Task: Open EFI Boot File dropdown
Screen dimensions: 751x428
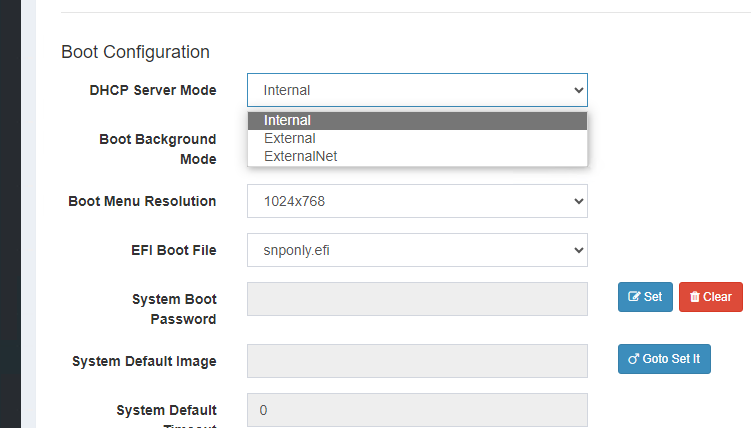Action: [x=417, y=250]
